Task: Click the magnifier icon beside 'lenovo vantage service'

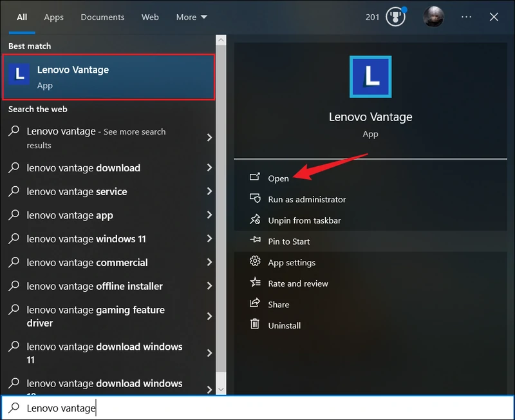Action: [x=14, y=191]
